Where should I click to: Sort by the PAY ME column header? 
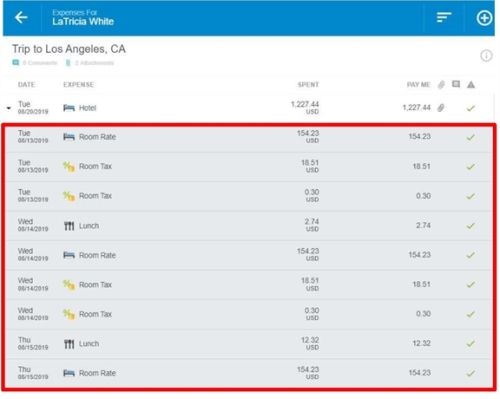418,85
